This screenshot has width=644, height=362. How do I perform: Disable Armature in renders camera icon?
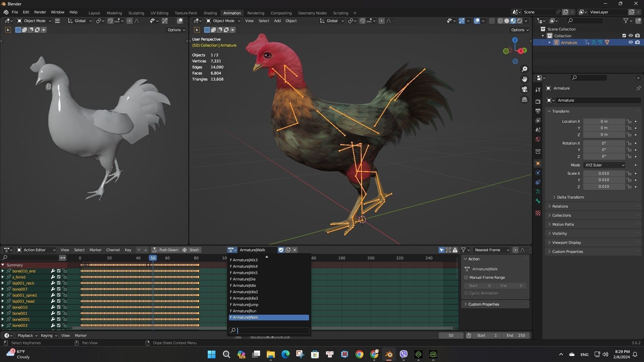[x=637, y=42]
